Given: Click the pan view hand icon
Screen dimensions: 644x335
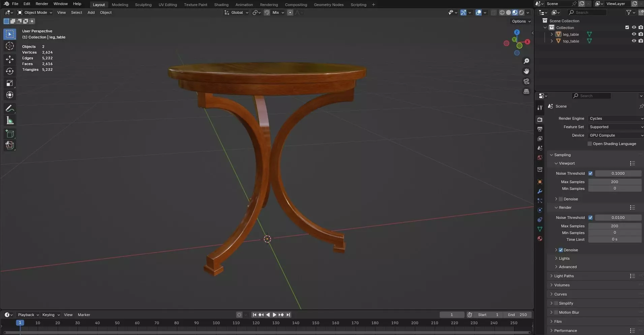Looking at the screenshot, I should point(526,71).
